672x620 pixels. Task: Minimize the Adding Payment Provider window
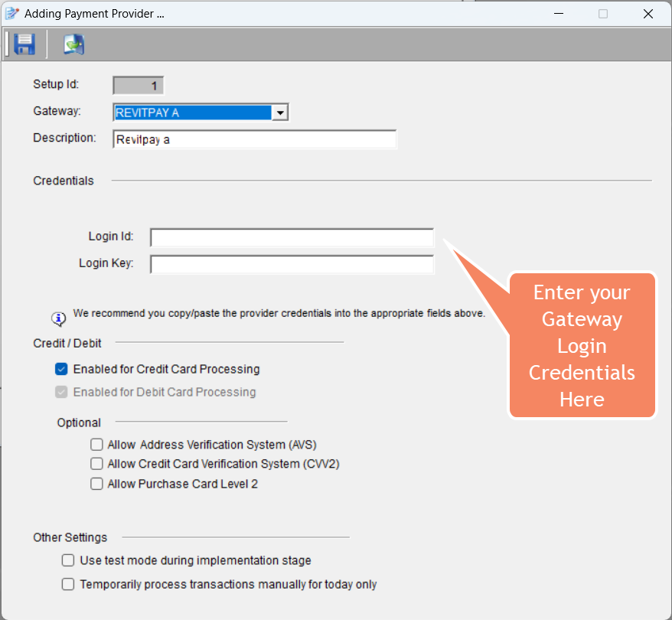coord(558,14)
